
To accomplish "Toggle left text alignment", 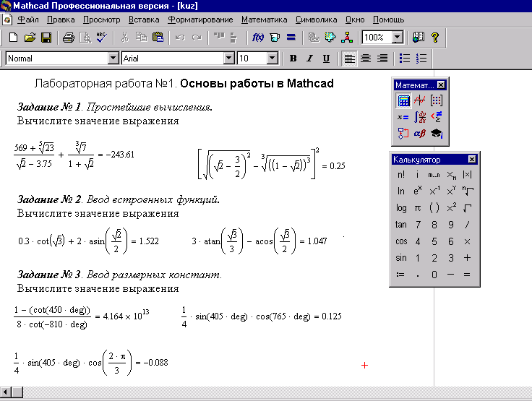I will (349, 59).
